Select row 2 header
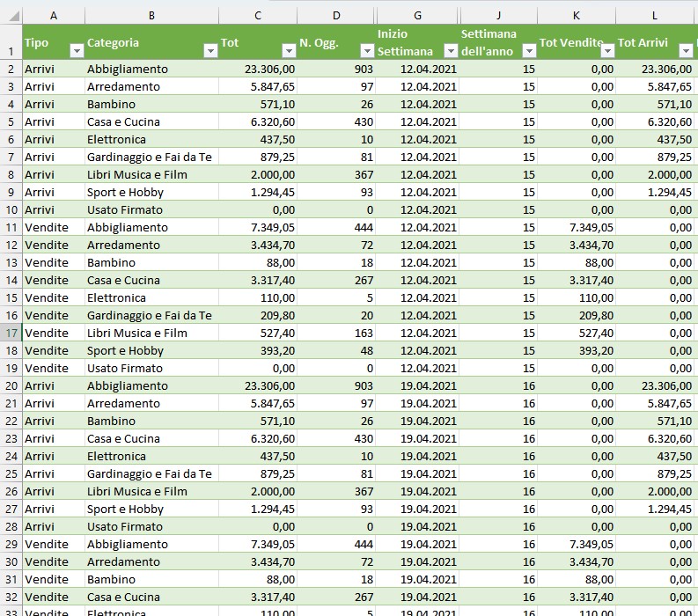Image resolution: width=698 pixels, height=616 pixels. tap(11, 69)
